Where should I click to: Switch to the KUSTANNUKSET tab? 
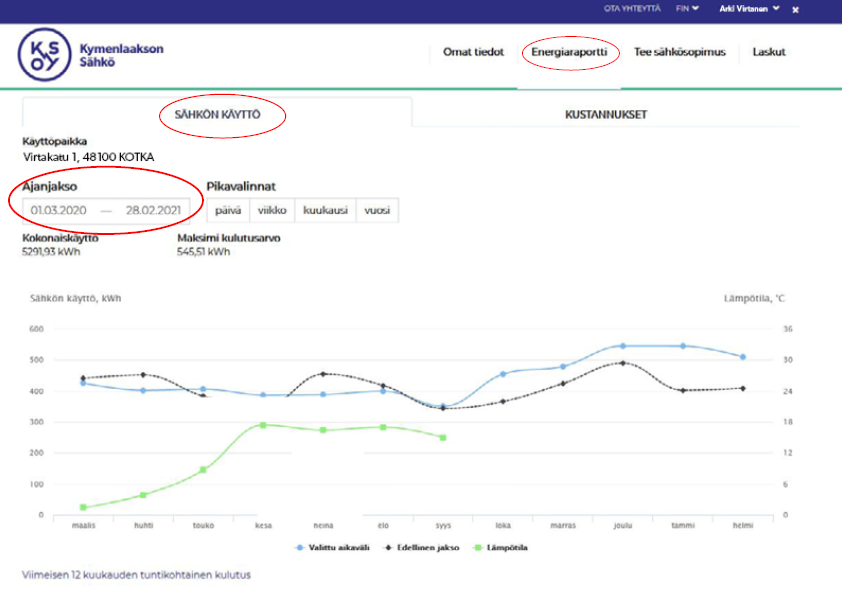tap(606, 114)
